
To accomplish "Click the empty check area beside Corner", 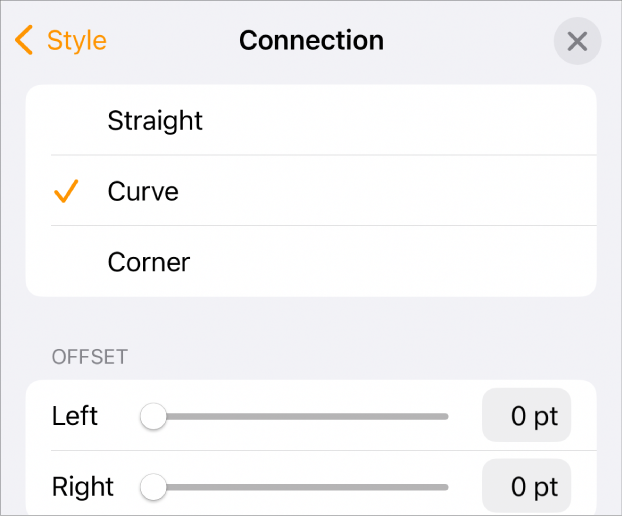I will pyautogui.click(x=66, y=262).
